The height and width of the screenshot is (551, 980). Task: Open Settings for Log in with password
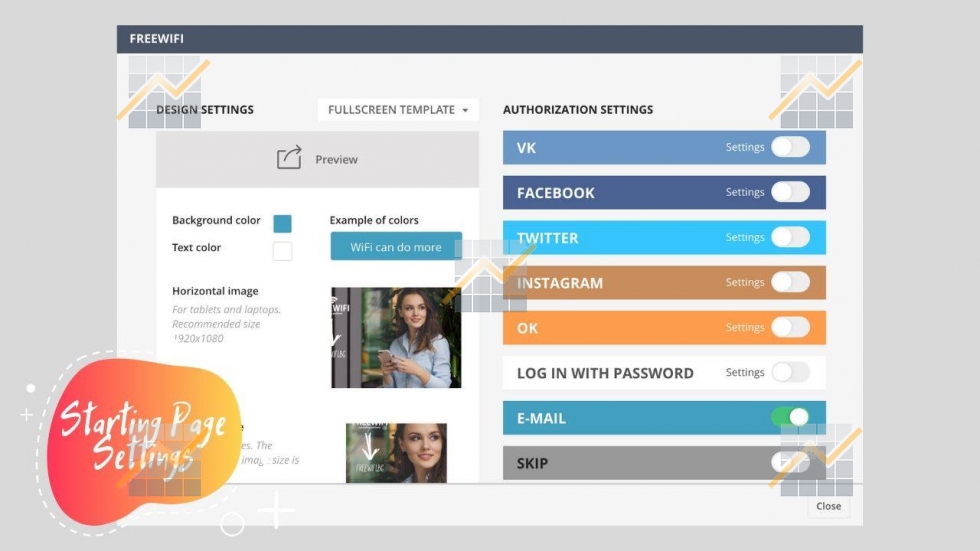click(x=744, y=372)
